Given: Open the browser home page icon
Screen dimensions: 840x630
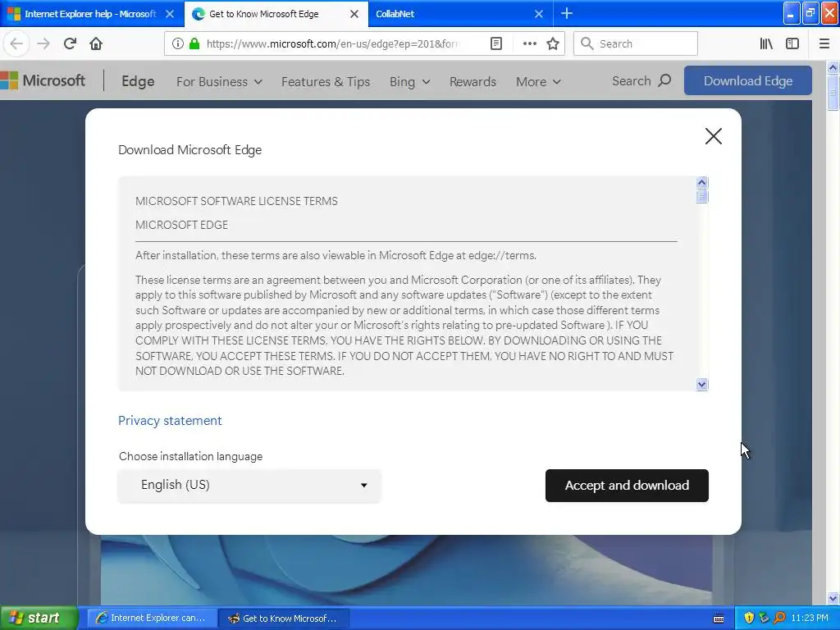Looking at the screenshot, I should [x=96, y=43].
